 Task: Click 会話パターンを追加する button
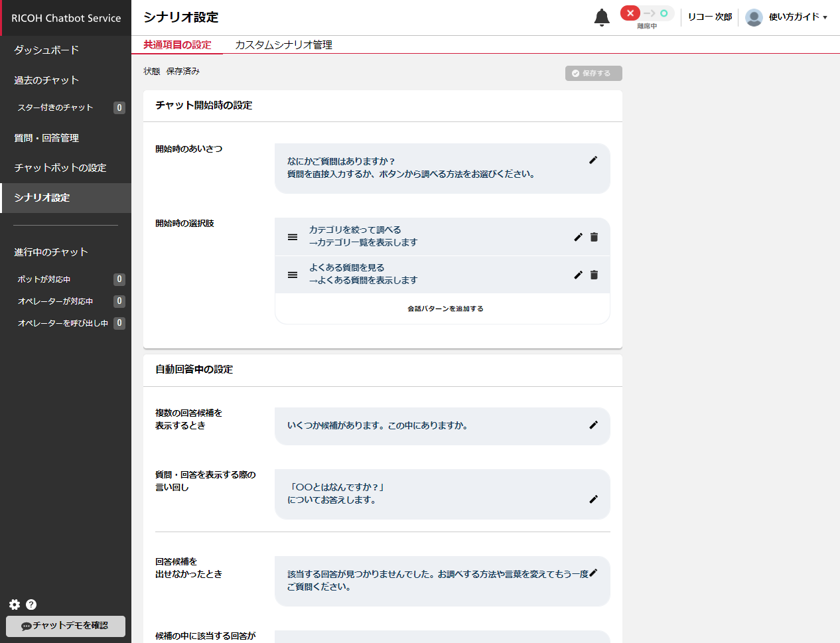[x=445, y=309]
